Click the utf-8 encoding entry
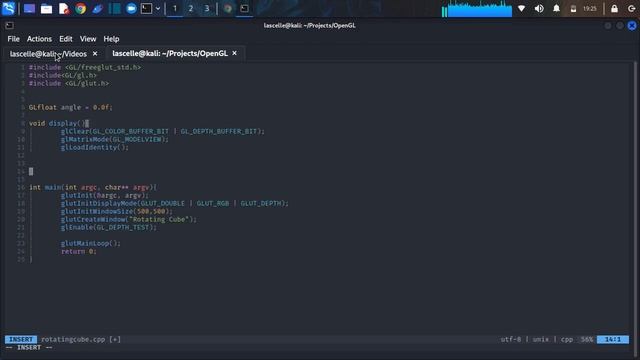Screen dimensions: 640x360 [x=511, y=339]
